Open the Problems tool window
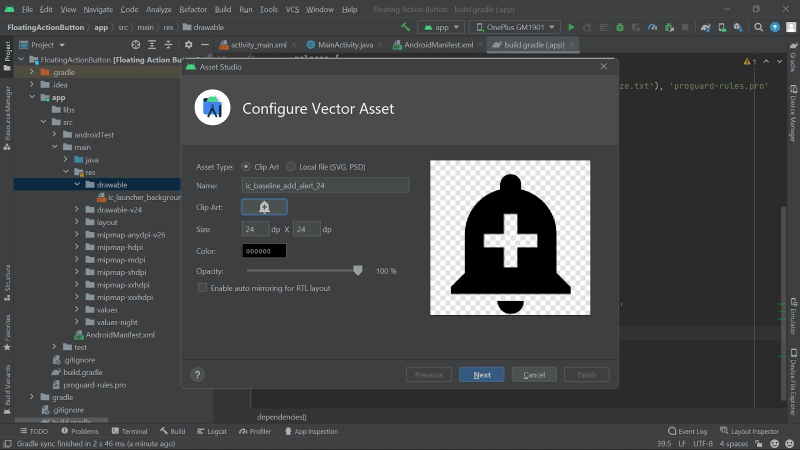Viewport: 800px width, 450px height. (x=80, y=431)
